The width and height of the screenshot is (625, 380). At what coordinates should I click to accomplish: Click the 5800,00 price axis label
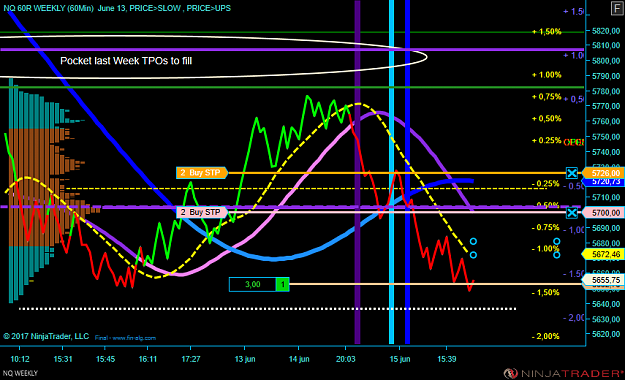tap(606, 61)
